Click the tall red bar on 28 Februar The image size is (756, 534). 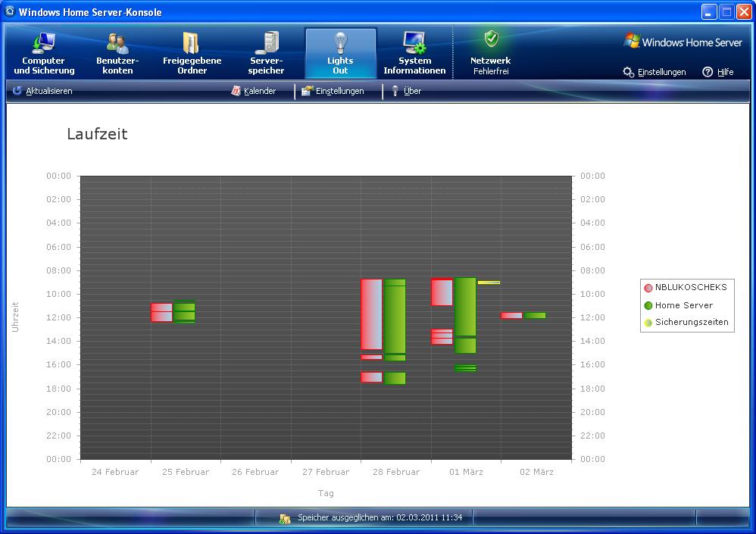[372, 314]
